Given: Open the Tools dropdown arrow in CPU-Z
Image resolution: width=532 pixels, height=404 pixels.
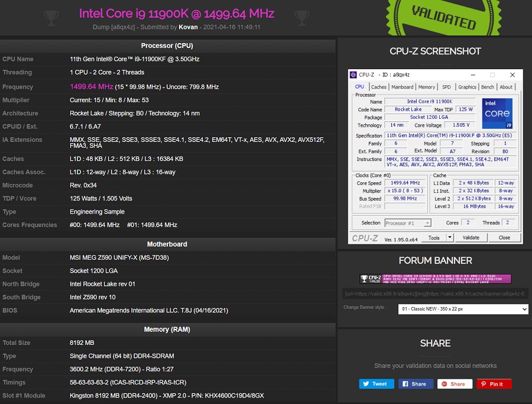Looking at the screenshot, I should click(450, 237).
